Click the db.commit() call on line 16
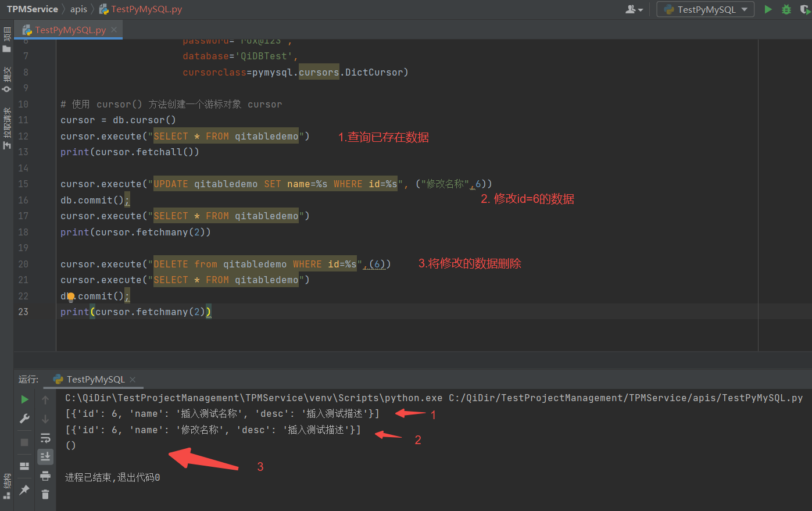812x511 pixels. click(92, 200)
